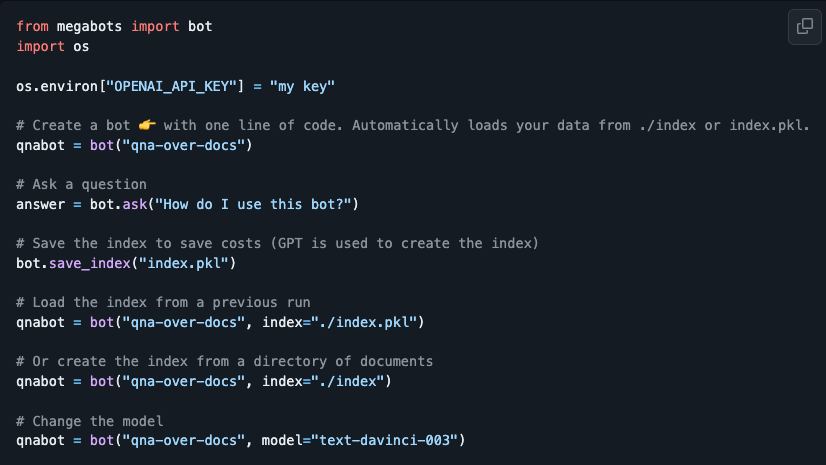Click the word megabots in import line
This screenshot has width=826, height=465.
[89, 26]
